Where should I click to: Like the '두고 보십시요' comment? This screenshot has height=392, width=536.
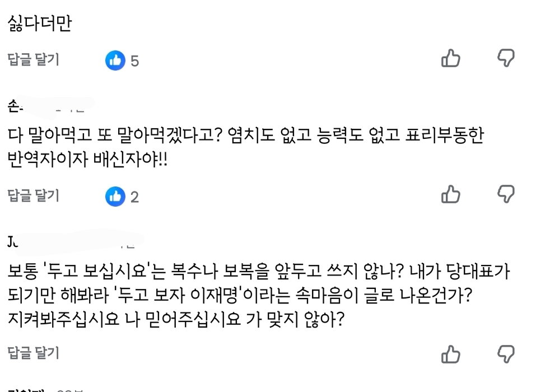point(450,354)
